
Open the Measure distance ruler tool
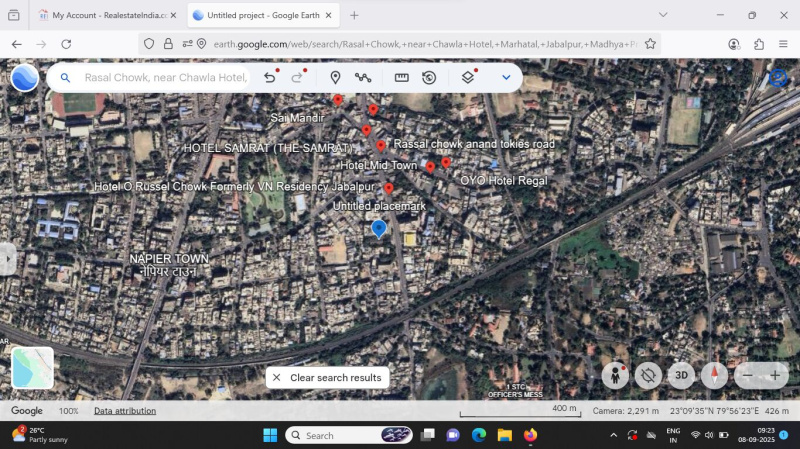click(x=402, y=78)
